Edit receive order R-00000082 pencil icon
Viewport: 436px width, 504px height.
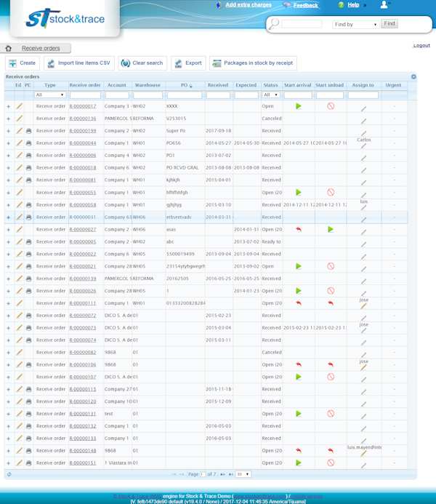(x=20, y=352)
